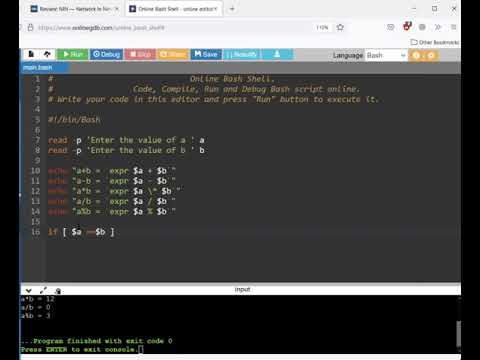Click the console scrollbar thumb
The image size is (480, 360).
(x=459, y=334)
